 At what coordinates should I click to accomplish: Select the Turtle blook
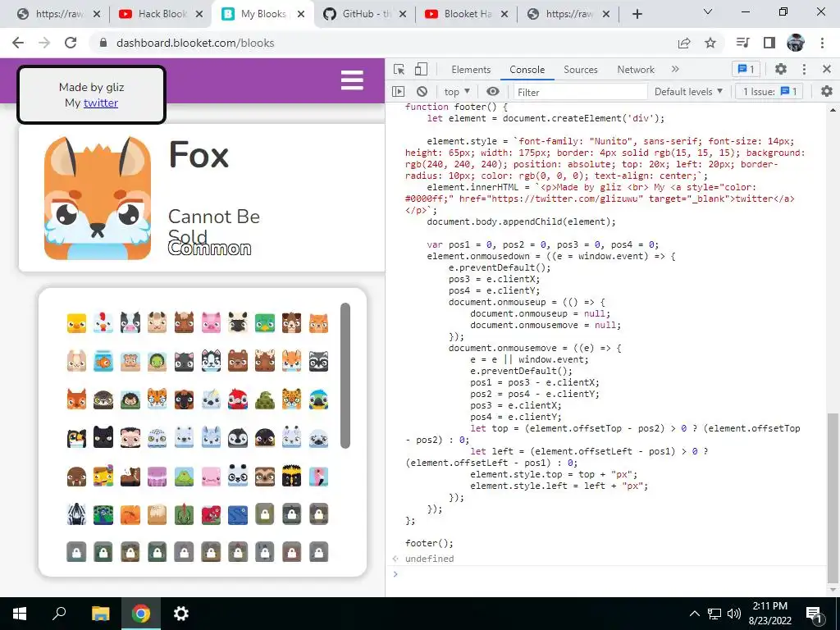tap(157, 361)
